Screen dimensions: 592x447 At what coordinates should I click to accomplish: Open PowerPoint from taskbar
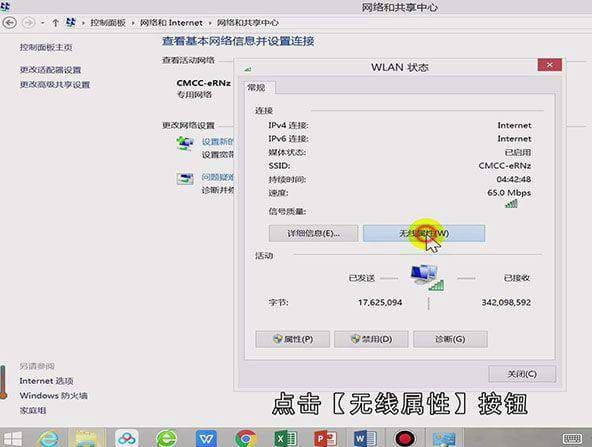325,439
